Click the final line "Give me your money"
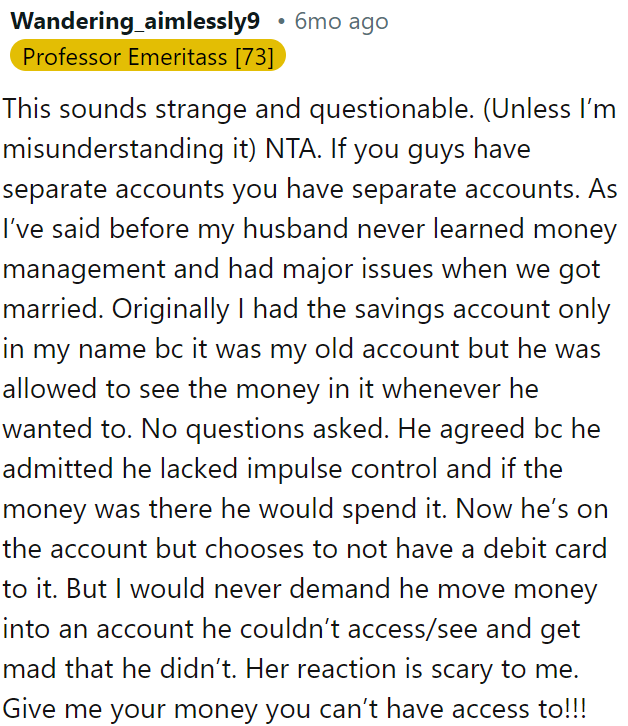The height and width of the screenshot is (726, 628). (x=295, y=709)
